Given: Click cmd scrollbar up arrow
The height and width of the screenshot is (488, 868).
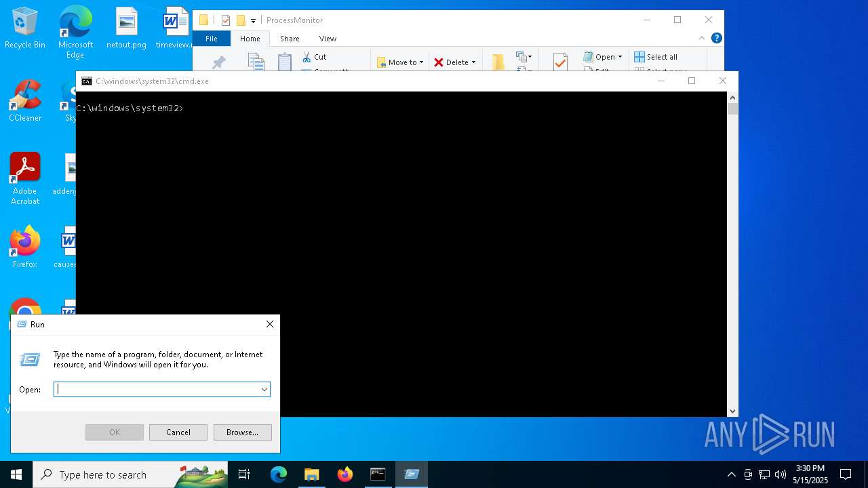Looking at the screenshot, I should tap(732, 97).
